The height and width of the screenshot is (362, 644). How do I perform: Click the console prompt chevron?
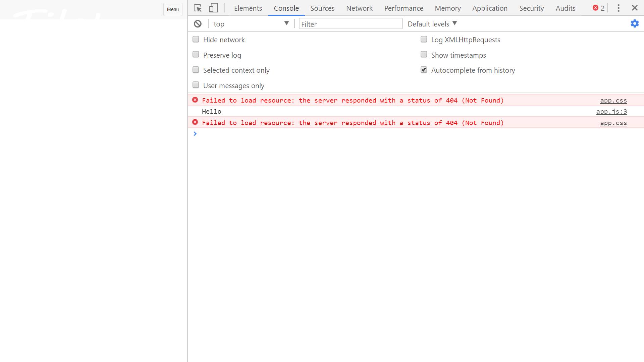point(195,134)
